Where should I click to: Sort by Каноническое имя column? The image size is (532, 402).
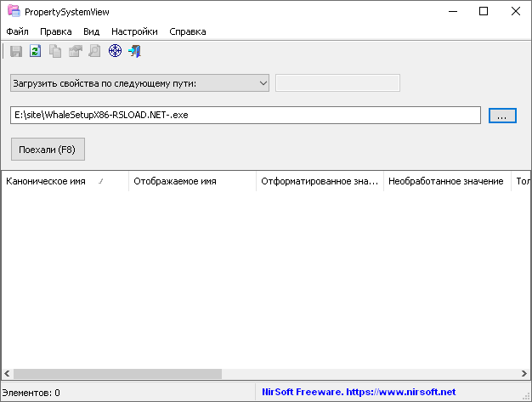(x=65, y=182)
